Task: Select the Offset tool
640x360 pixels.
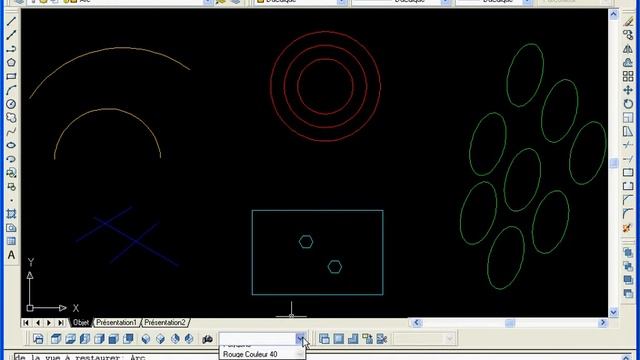Action: (x=628, y=63)
